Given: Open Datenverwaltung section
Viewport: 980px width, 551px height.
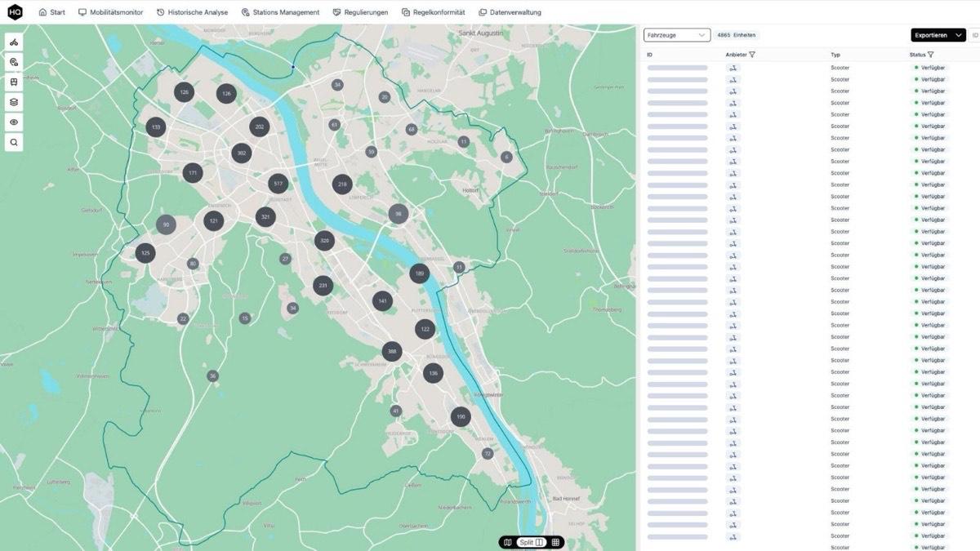Looking at the screenshot, I should click(x=510, y=12).
